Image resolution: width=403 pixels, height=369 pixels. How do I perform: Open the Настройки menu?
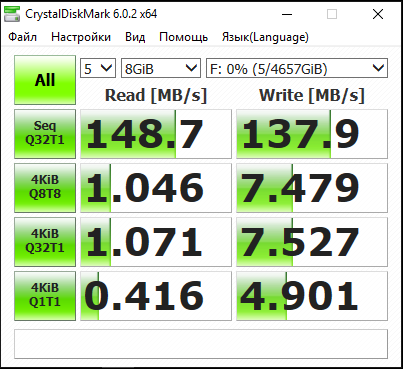pyautogui.click(x=81, y=37)
